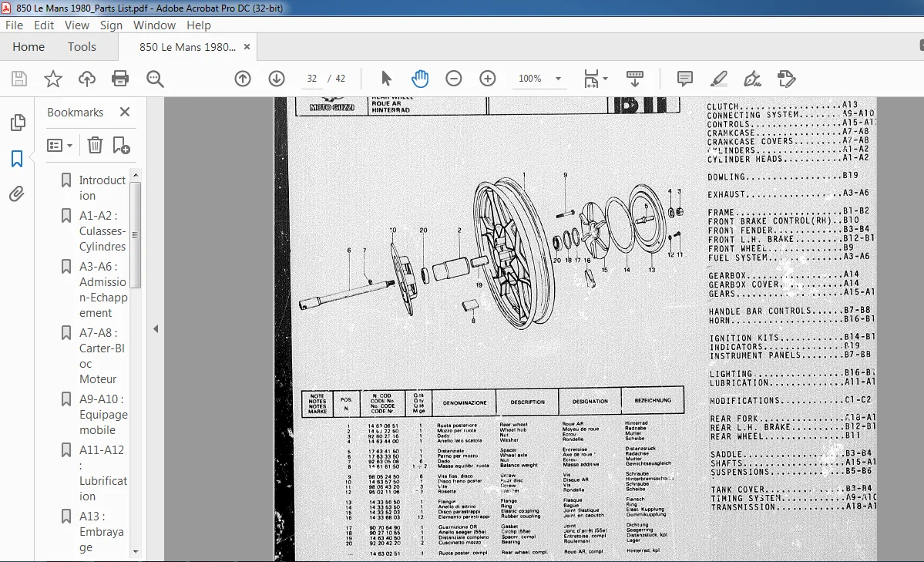Open the A7-A8 Carter-Bloc Moteur bookmark
The image size is (924, 562).
(102, 355)
